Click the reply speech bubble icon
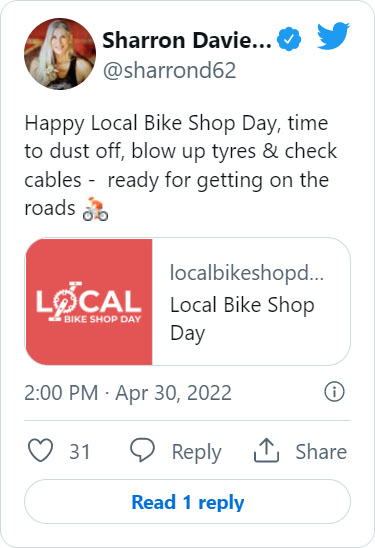375x548 pixels. (142, 450)
